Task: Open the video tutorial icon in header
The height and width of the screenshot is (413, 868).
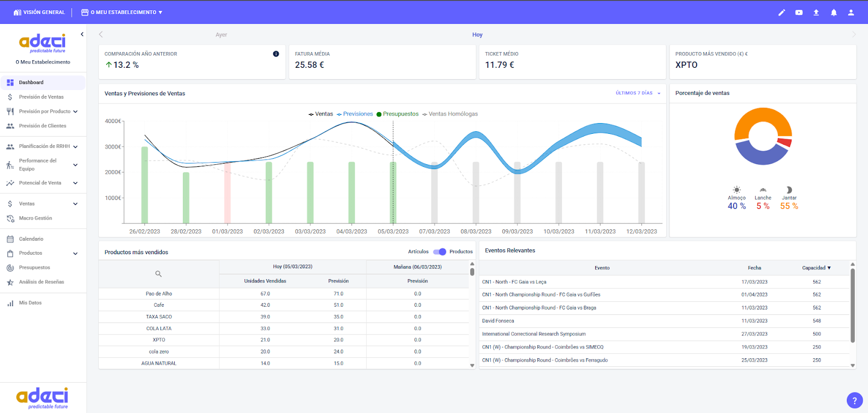Action: pos(799,12)
